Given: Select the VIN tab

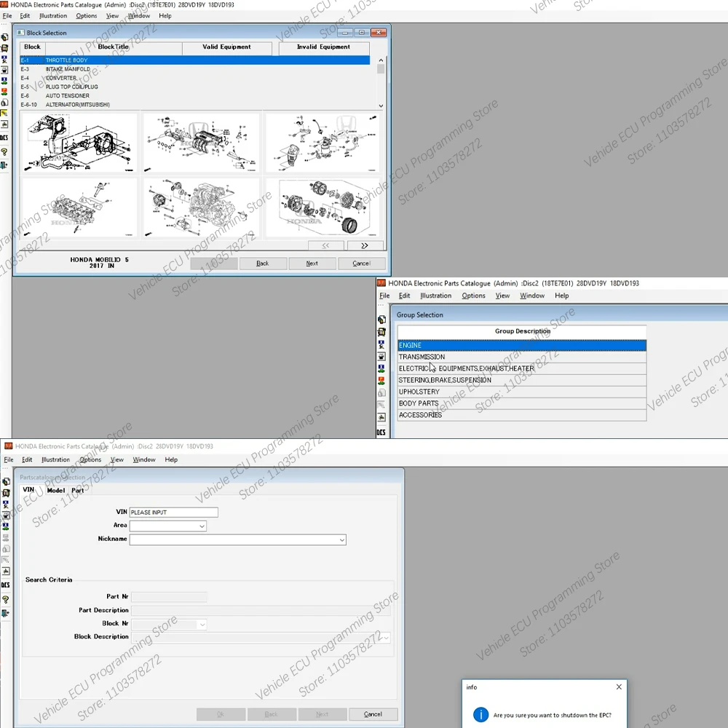Looking at the screenshot, I should [x=28, y=490].
